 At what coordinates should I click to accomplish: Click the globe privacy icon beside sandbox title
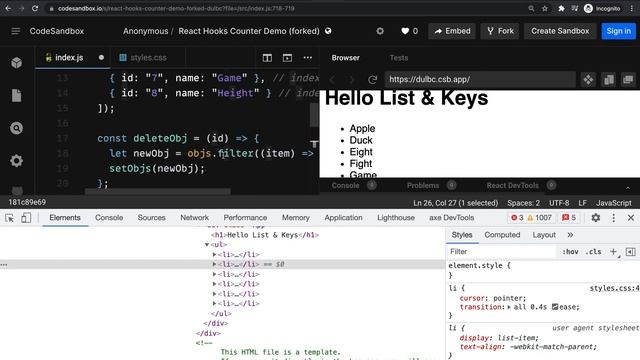point(328,31)
